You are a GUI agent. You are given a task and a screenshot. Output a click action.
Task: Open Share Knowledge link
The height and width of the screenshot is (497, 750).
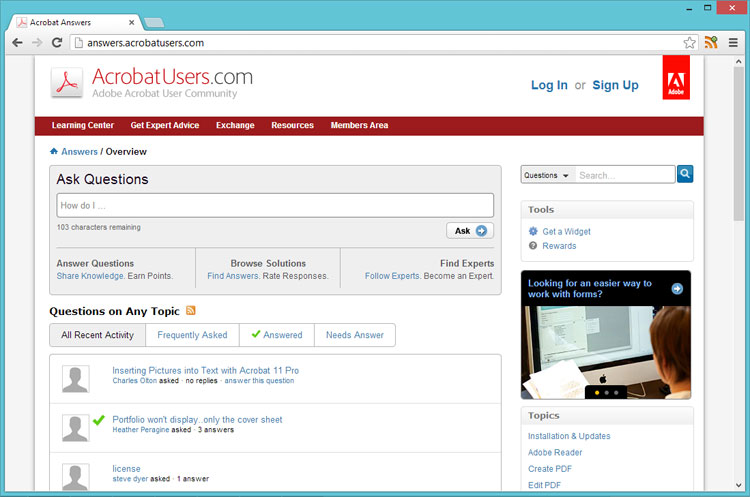pos(90,276)
